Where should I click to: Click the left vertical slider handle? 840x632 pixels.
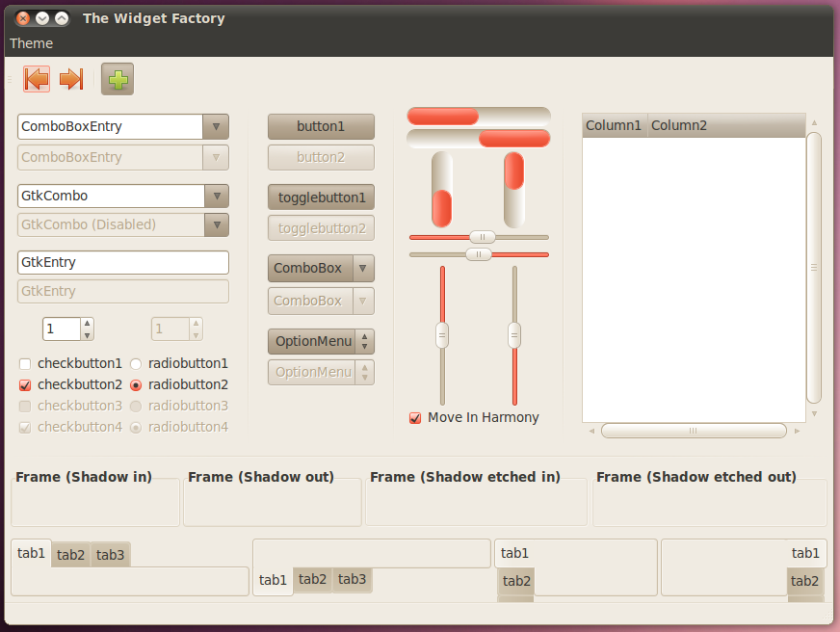[x=442, y=335]
